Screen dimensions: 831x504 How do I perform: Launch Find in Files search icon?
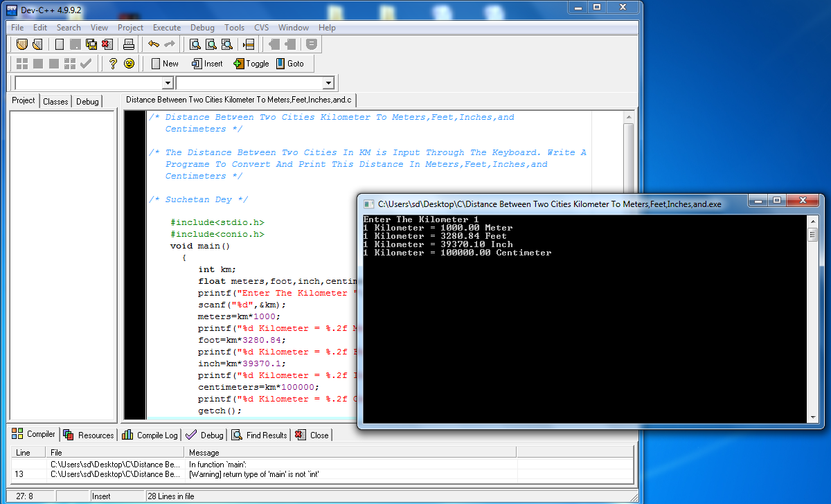point(226,44)
